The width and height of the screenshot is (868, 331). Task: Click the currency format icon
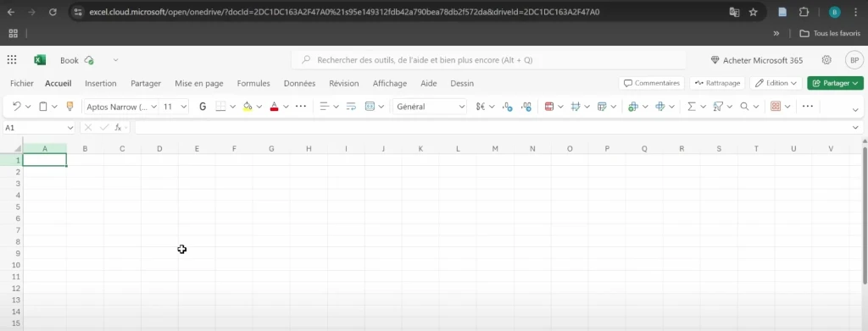point(481,107)
